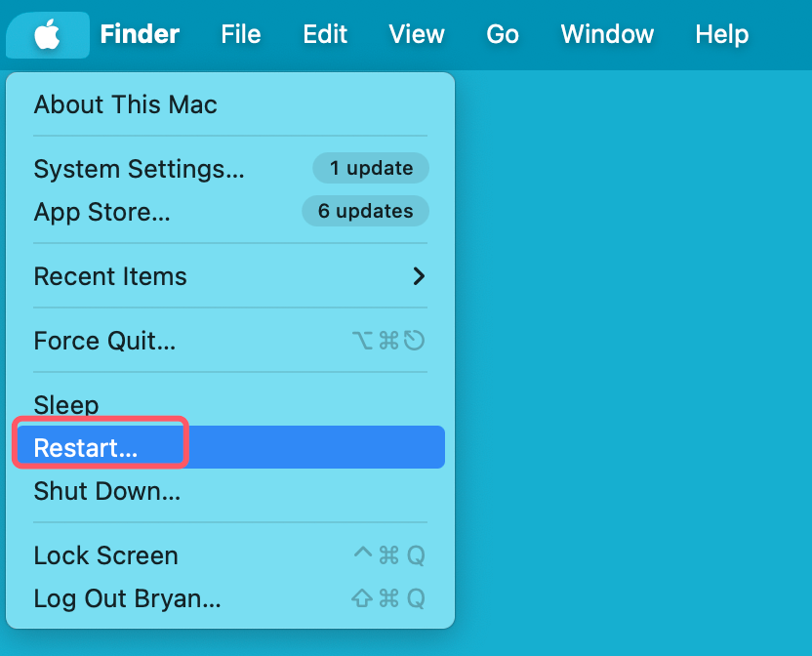Choose Shut Down from the menu
The image size is (812, 656).
click(x=106, y=490)
